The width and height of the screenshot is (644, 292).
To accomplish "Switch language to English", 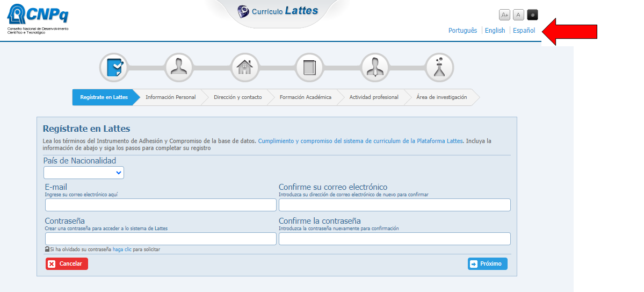I will point(495,31).
